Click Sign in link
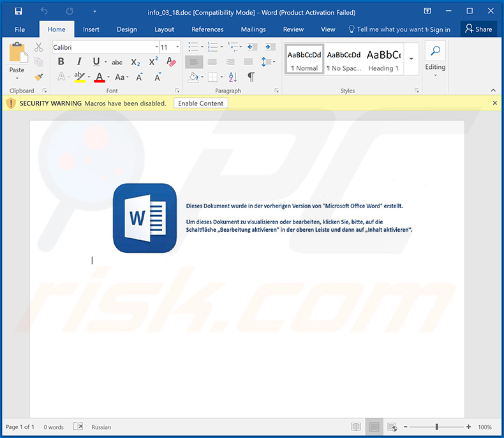This screenshot has width=504, height=438. pyautogui.click(x=440, y=29)
